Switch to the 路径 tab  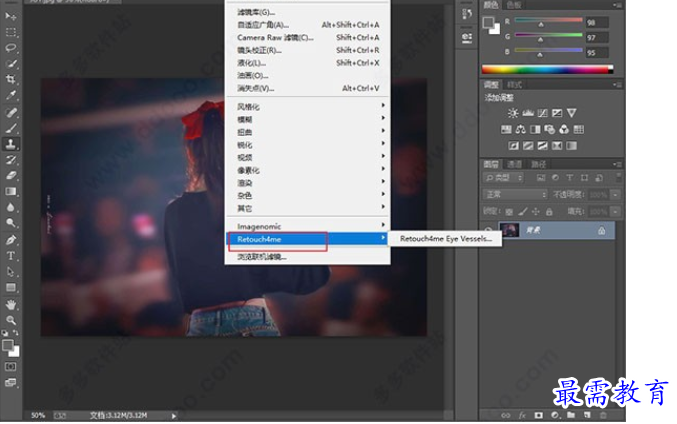click(x=538, y=164)
